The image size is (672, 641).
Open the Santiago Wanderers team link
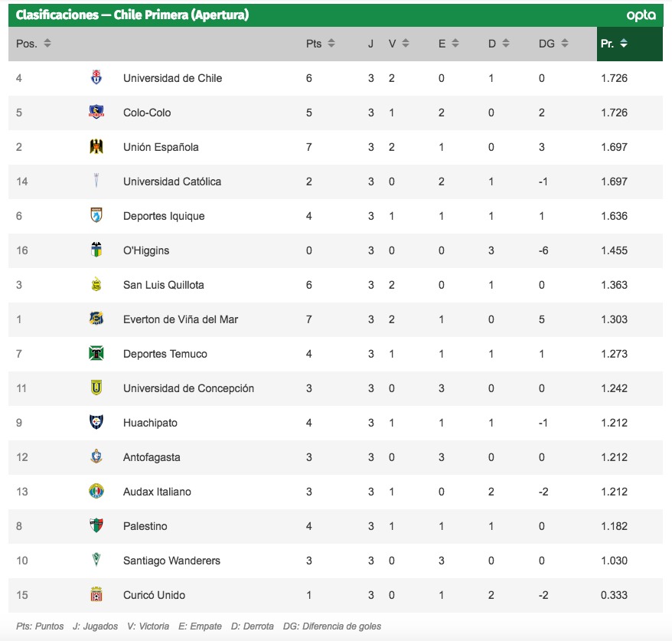171,561
